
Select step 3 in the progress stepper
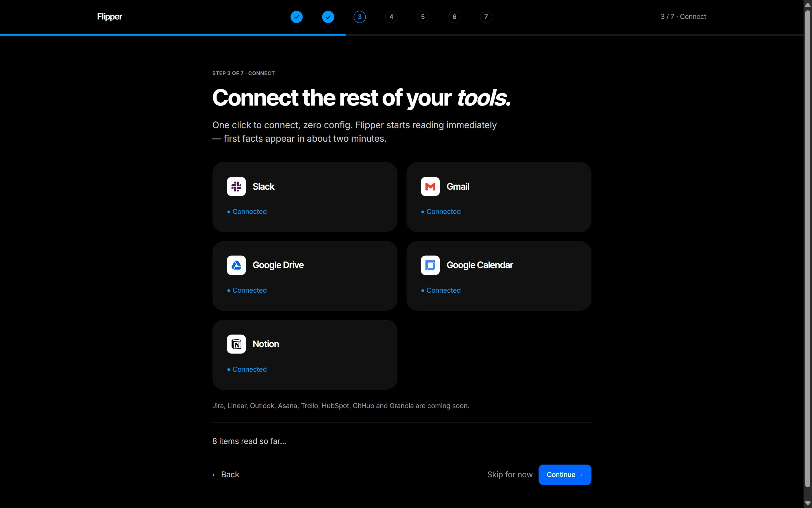coord(360,17)
